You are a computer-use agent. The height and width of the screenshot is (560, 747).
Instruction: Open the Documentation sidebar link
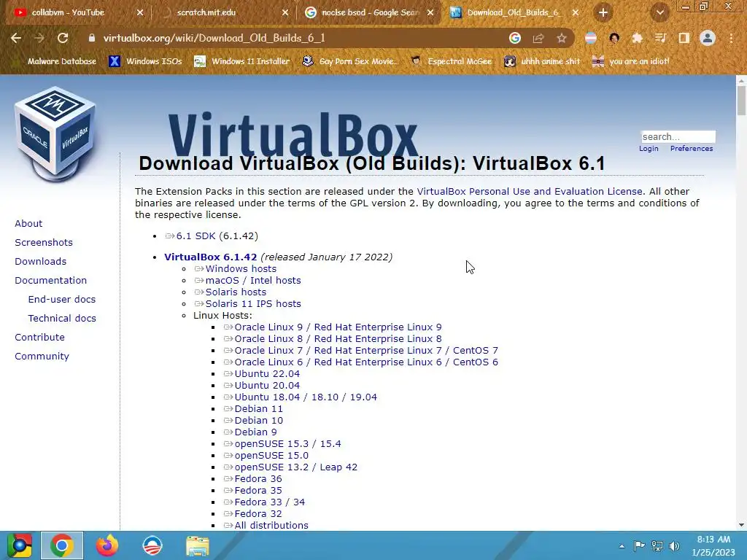pos(51,281)
